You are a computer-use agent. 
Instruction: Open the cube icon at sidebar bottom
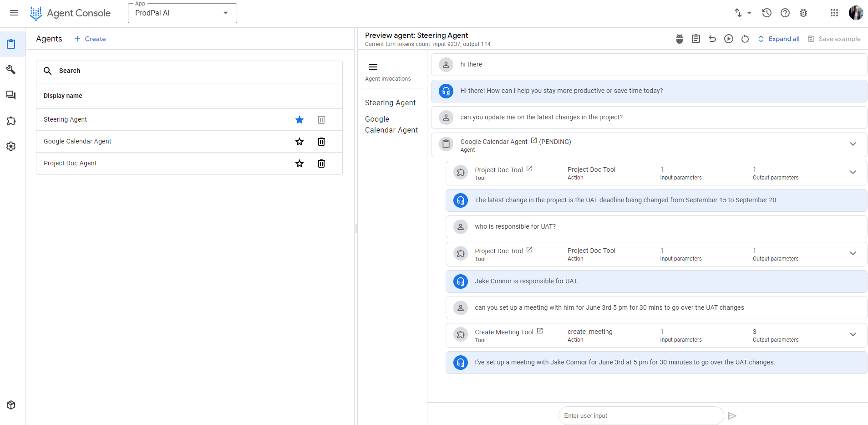[11, 405]
